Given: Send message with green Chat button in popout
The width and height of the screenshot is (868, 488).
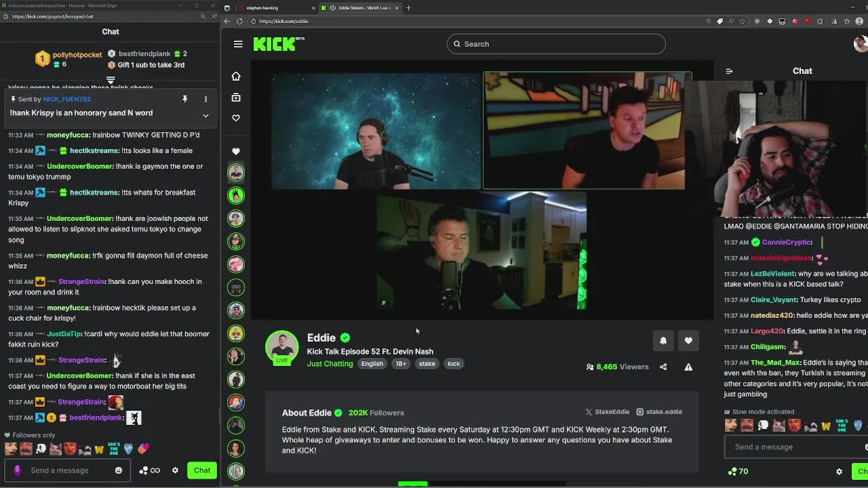Looking at the screenshot, I should point(202,470).
